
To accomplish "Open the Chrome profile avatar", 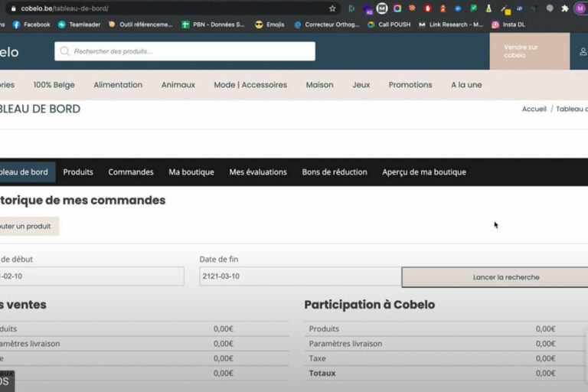I will pyautogui.click(x=580, y=8).
